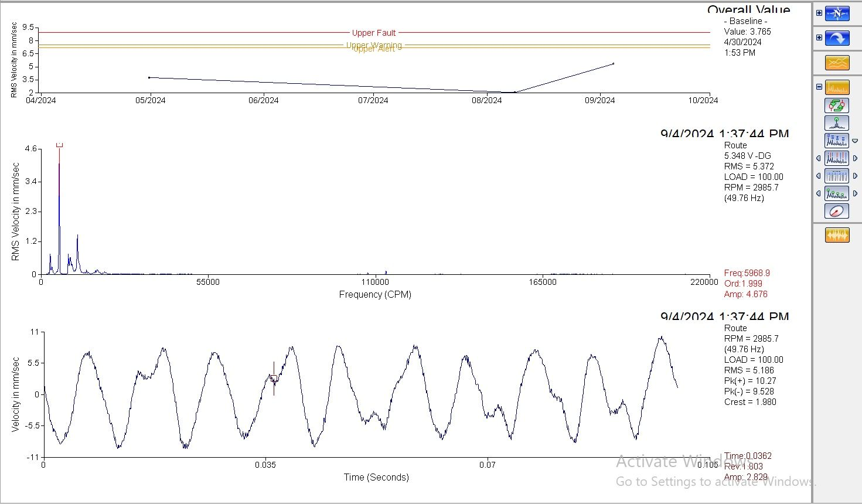Open dropdown arrow beside labeled peaks icon

[x=855, y=141]
